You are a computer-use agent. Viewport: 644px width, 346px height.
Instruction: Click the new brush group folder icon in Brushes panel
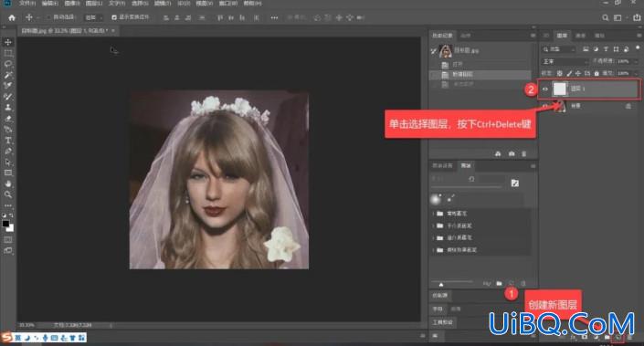point(499,284)
